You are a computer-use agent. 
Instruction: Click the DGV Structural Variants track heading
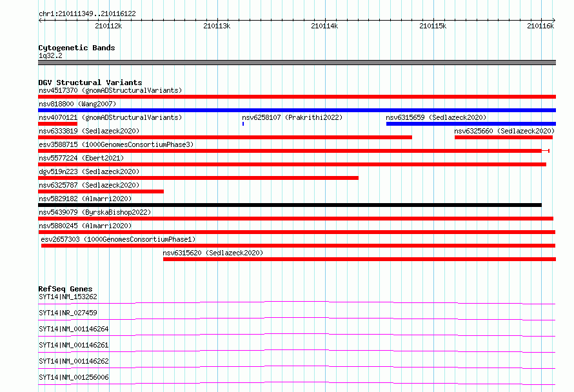(x=90, y=83)
